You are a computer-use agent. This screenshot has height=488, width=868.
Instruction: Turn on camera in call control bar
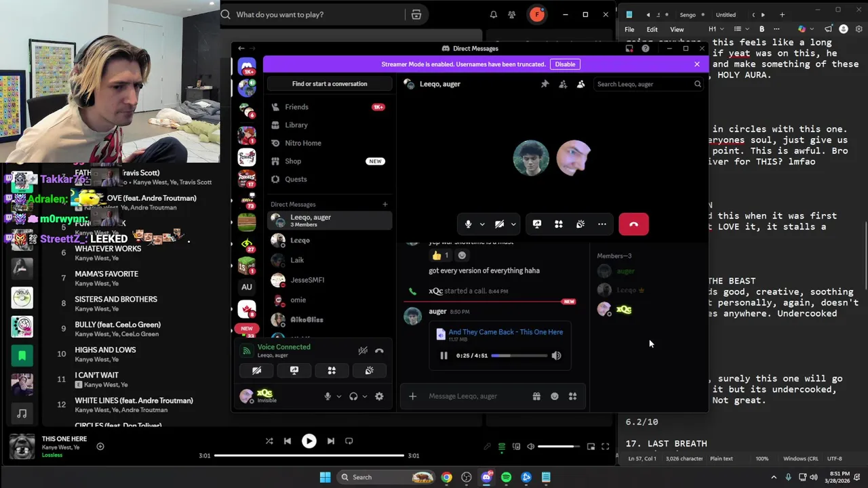(x=499, y=224)
